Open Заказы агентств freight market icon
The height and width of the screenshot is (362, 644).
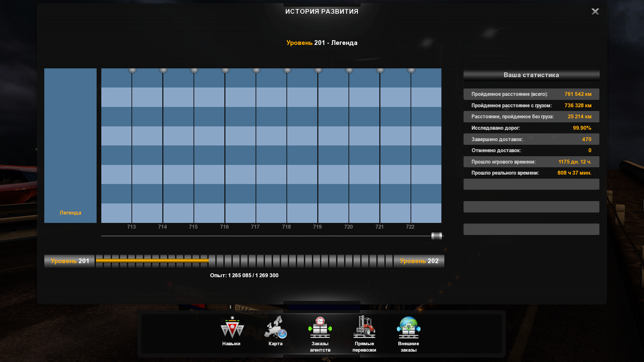tap(320, 327)
